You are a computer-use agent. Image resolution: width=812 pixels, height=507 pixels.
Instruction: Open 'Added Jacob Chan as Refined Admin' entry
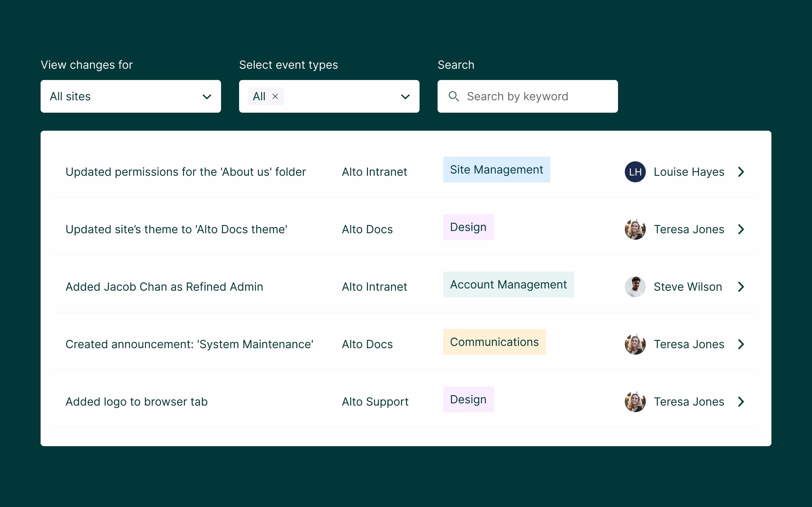tap(164, 287)
